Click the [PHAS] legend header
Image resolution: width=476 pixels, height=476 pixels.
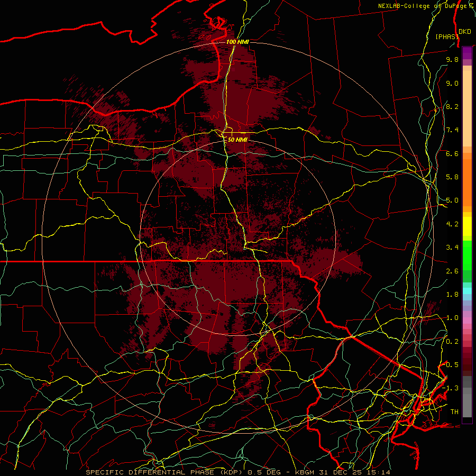coord(447,36)
